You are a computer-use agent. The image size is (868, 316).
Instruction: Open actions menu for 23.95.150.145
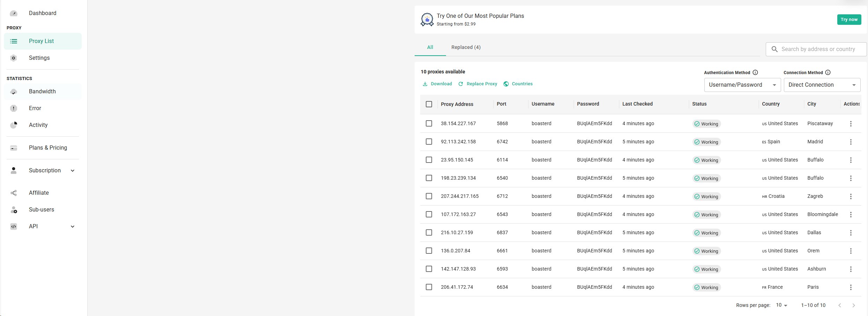pos(851,160)
